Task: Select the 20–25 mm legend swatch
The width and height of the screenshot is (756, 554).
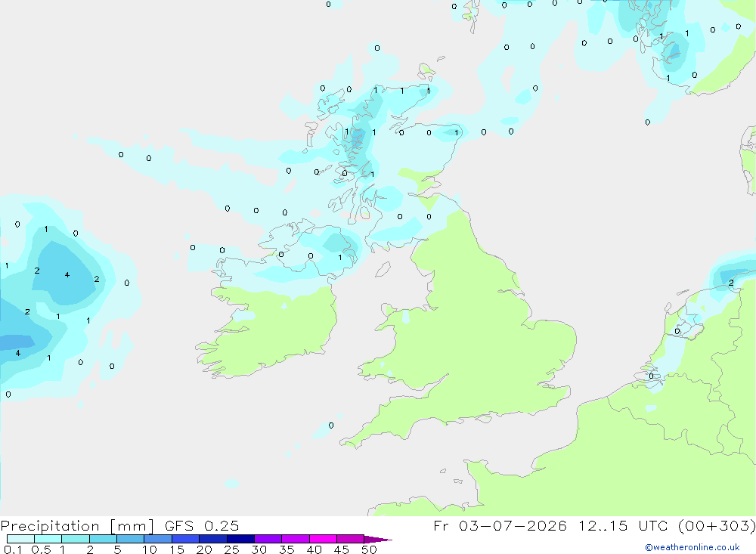Action: (x=212, y=539)
